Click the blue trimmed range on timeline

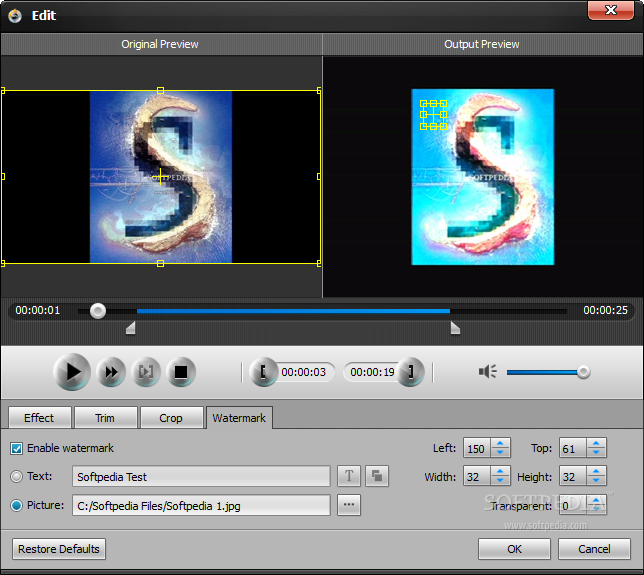293,311
